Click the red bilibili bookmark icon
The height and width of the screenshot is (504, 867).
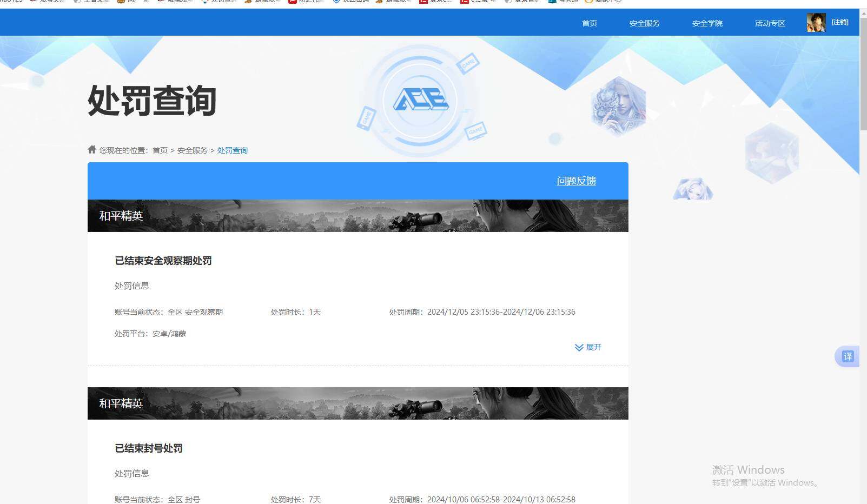425,2
